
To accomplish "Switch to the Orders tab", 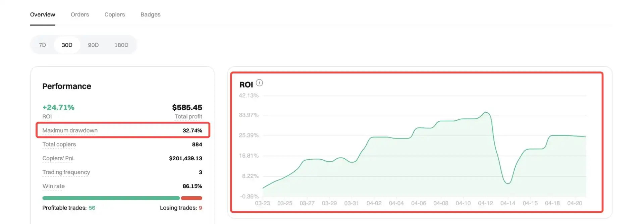I will 80,14.
